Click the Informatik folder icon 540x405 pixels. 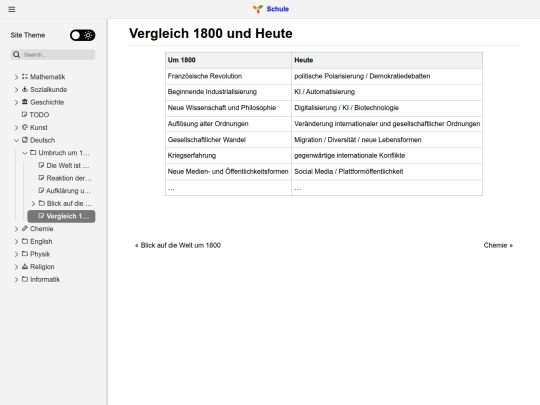click(25, 279)
